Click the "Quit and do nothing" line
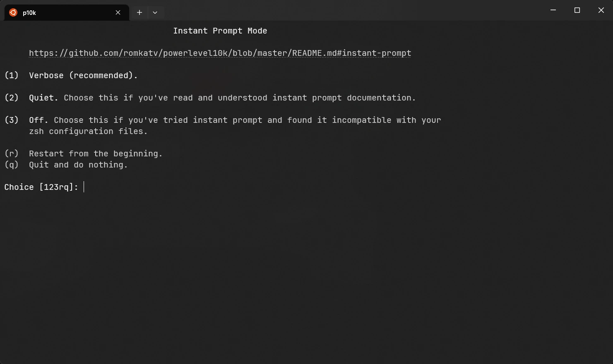Viewport: 613px width, 364px height. [78, 165]
